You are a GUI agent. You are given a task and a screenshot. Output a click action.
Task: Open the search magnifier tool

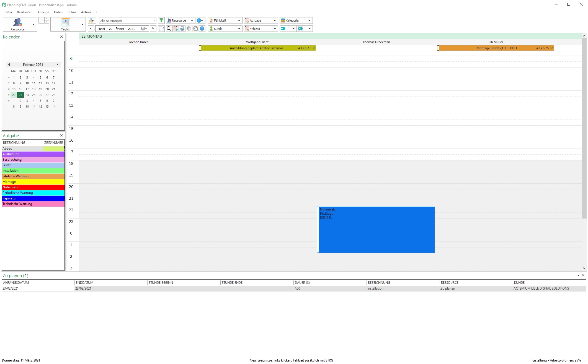pos(169,28)
